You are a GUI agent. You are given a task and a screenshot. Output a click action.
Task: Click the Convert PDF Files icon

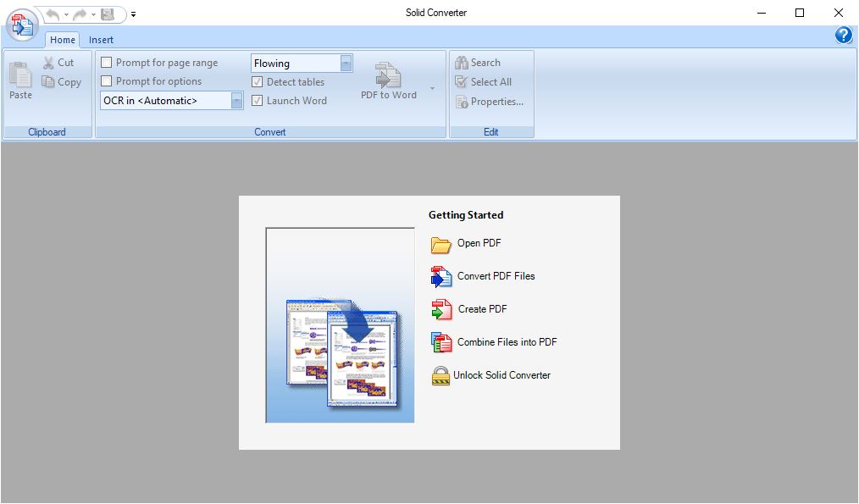point(441,277)
